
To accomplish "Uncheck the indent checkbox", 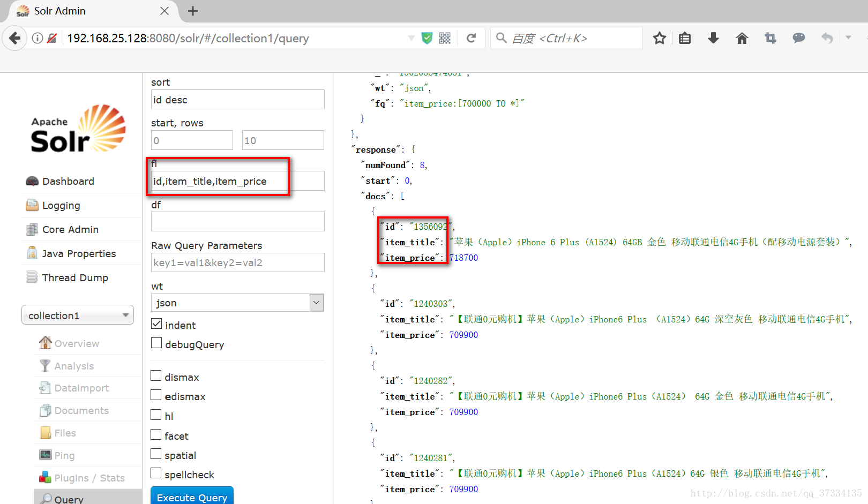I will point(156,324).
